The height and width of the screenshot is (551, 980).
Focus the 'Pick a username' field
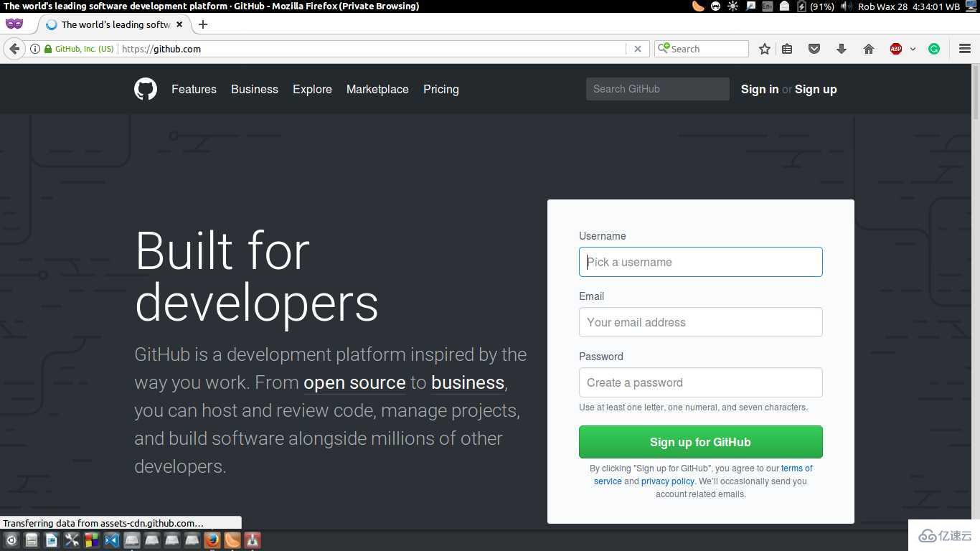[x=701, y=262]
